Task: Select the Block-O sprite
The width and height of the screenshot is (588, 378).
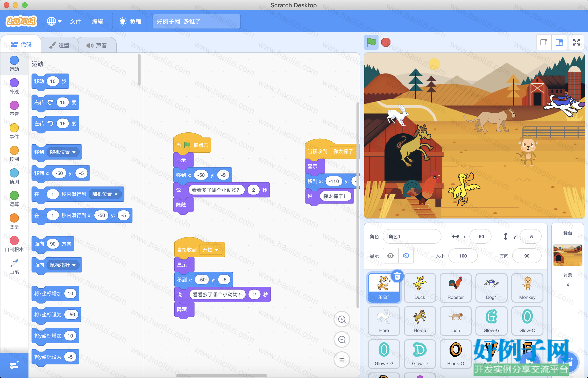Action: point(456,354)
